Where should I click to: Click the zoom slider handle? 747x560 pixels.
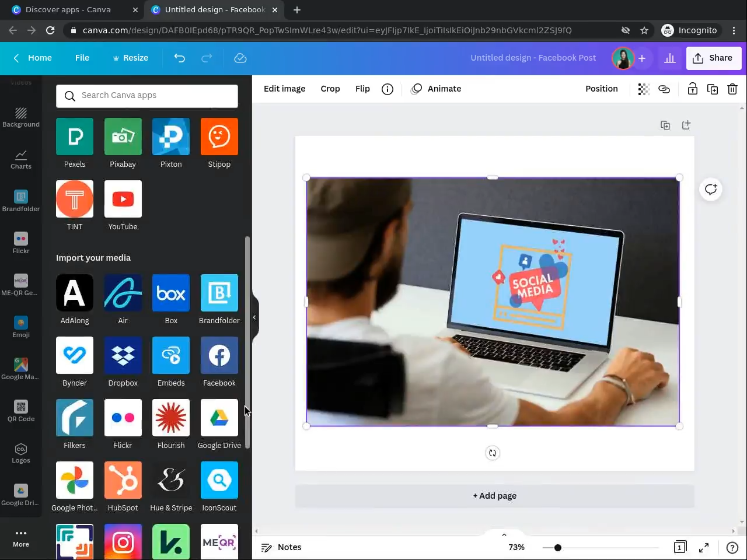coord(558,548)
